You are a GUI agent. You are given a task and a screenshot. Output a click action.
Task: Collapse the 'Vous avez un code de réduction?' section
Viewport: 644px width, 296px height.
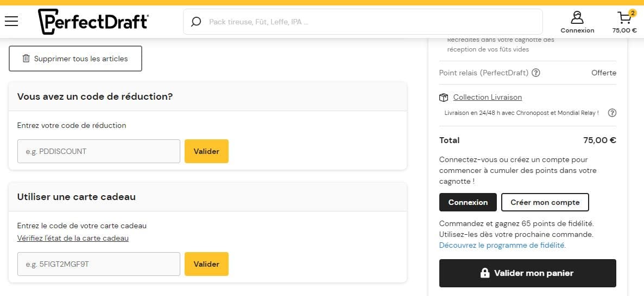(x=207, y=96)
